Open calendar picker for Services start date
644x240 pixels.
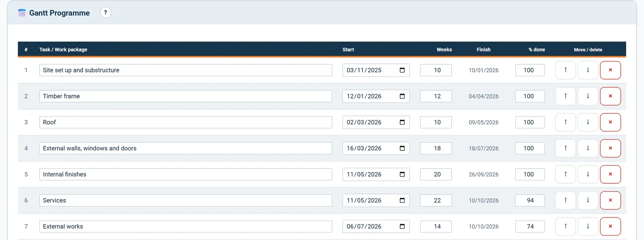[x=402, y=200]
